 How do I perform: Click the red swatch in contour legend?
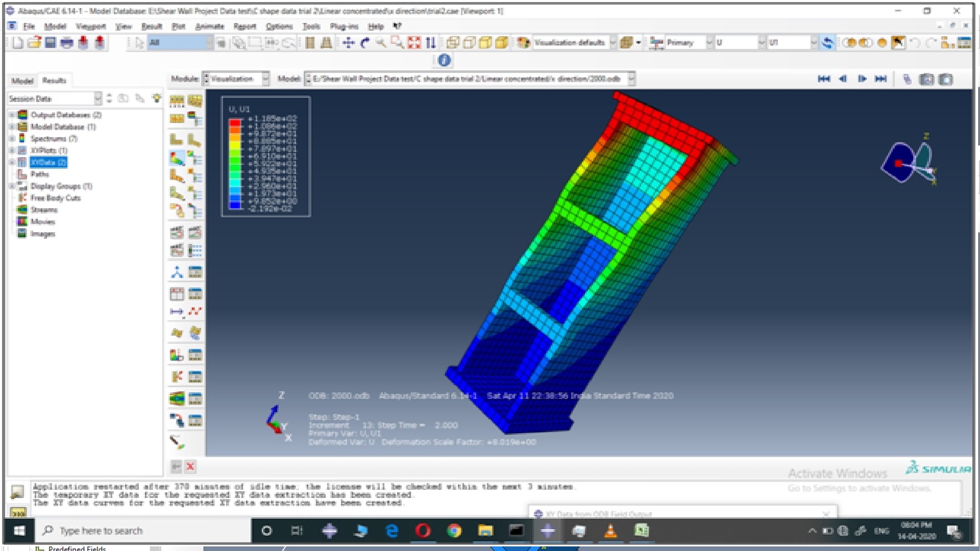point(235,122)
